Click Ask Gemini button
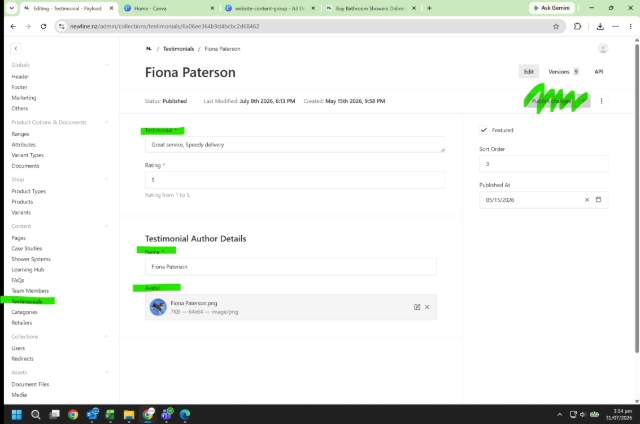 (x=551, y=8)
